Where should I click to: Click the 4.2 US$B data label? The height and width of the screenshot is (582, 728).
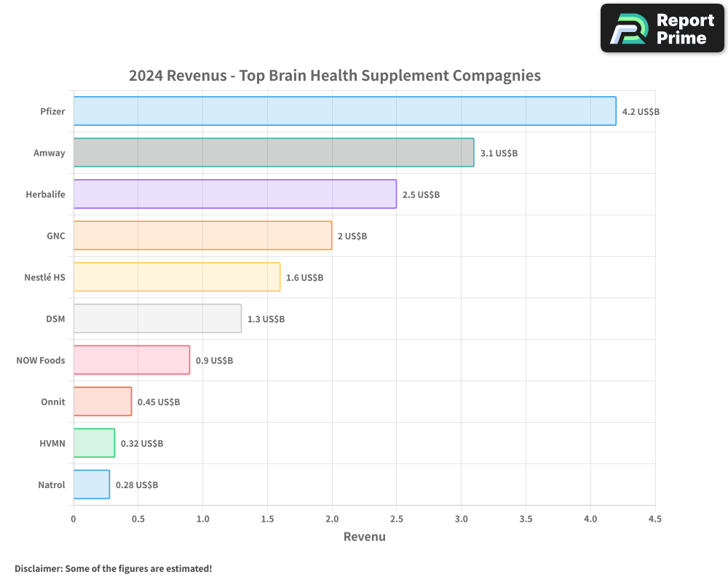point(641,112)
